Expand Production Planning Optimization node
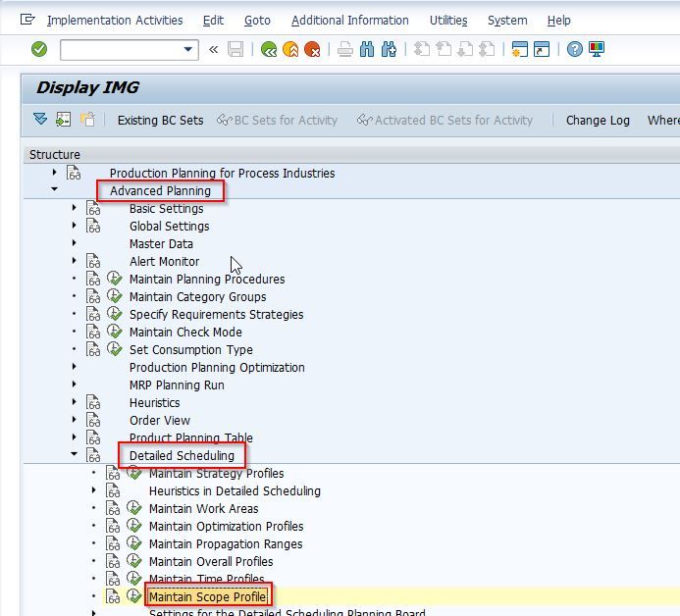This screenshot has width=680, height=616. pyautogui.click(x=75, y=367)
